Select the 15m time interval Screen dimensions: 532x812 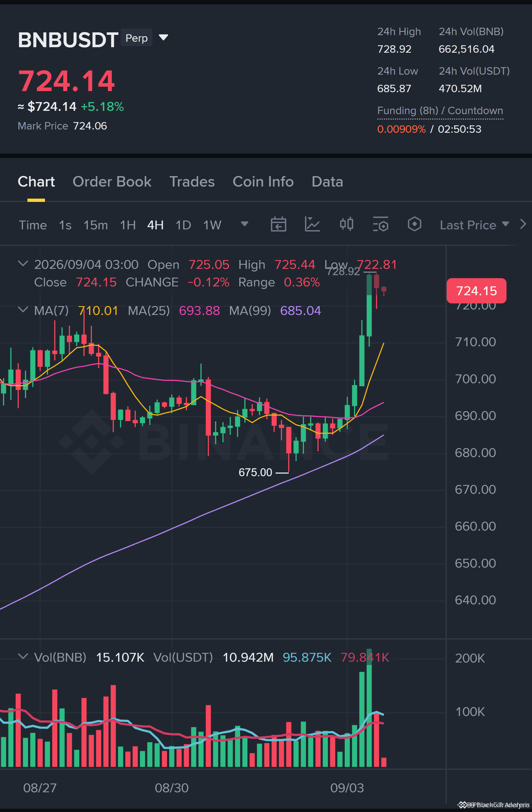[95, 225]
